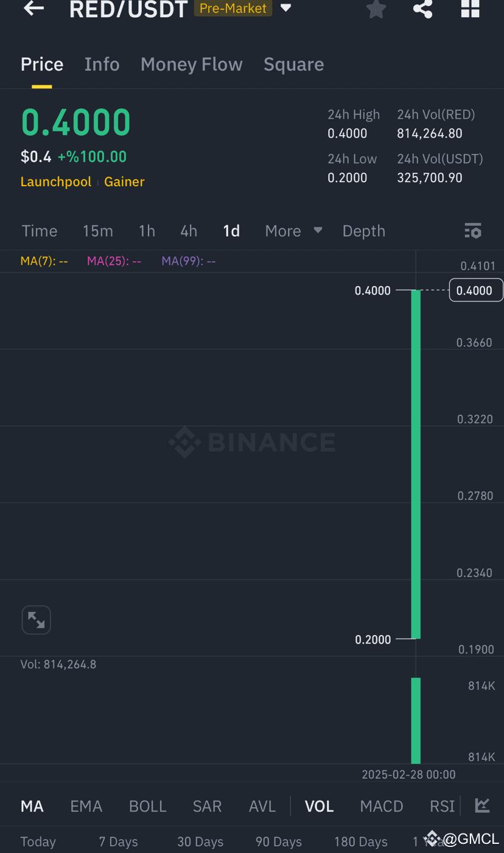
Task: Tap the green volume bar
Action: point(416,720)
